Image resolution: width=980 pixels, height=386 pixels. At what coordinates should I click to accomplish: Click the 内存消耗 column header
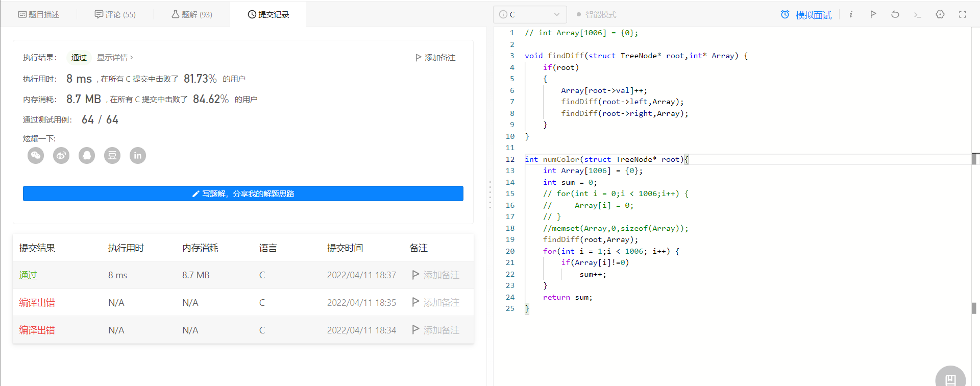(x=200, y=248)
